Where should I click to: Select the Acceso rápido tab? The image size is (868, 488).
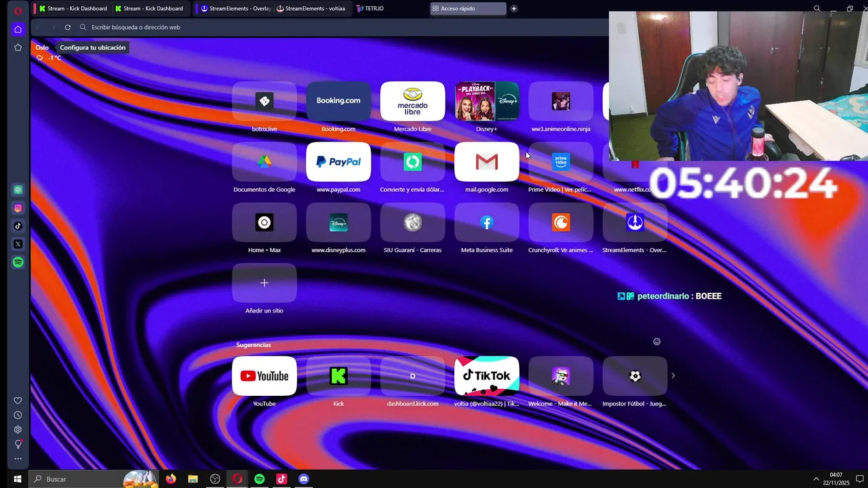468,9
